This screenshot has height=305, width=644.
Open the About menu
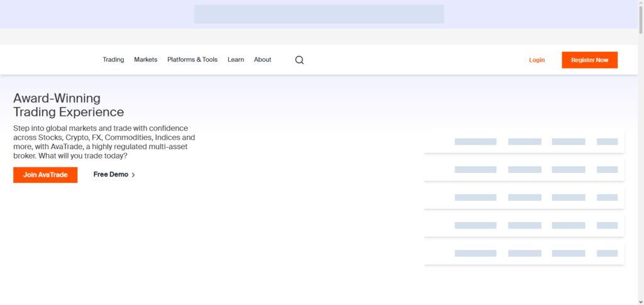pyautogui.click(x=262, y=60)
